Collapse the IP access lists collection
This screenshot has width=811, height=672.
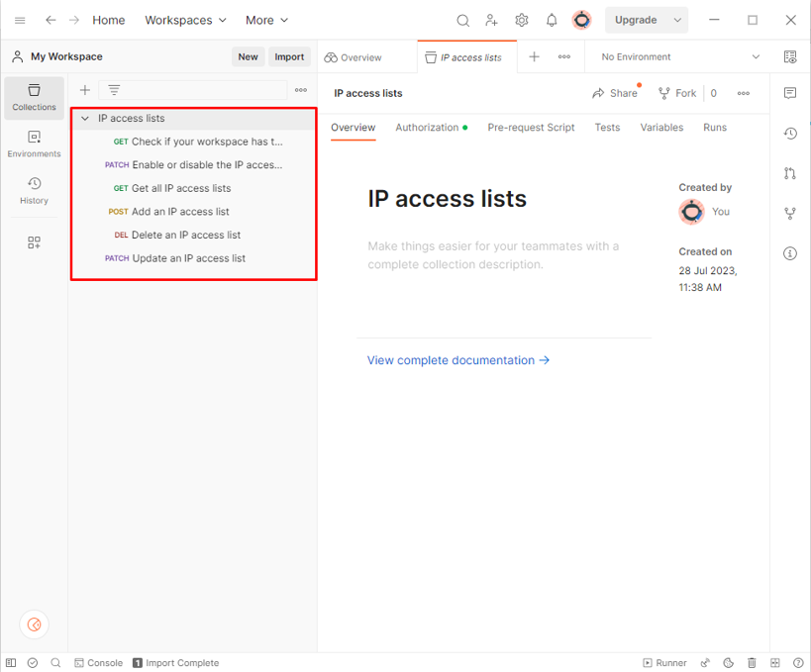coord(85,119)
